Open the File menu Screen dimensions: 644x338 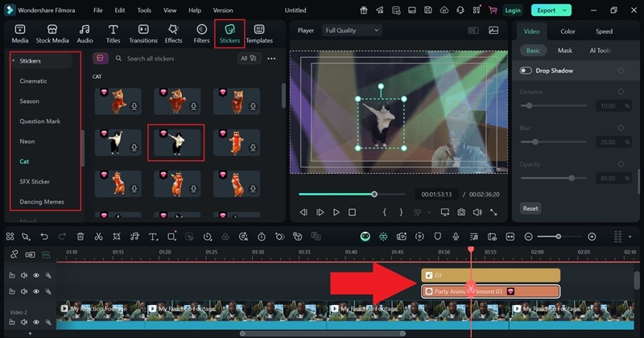pyautogui.click(x=97, y=10)
